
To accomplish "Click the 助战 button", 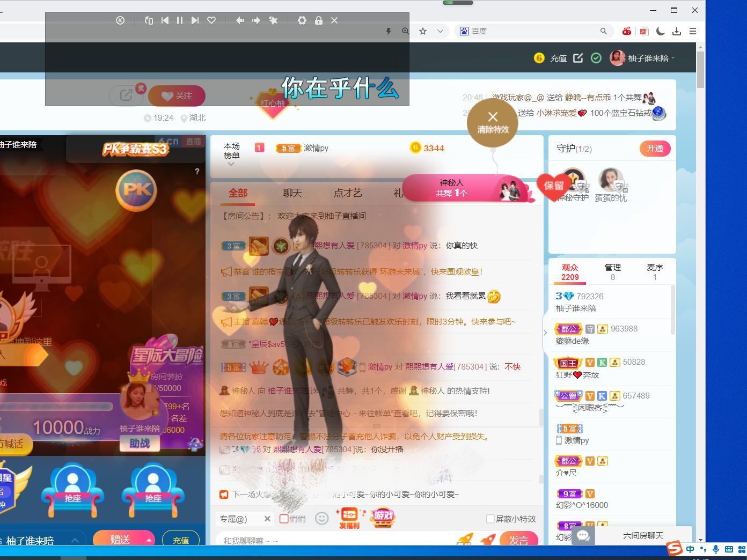I will pyautogui.click(x=140, y=444).
